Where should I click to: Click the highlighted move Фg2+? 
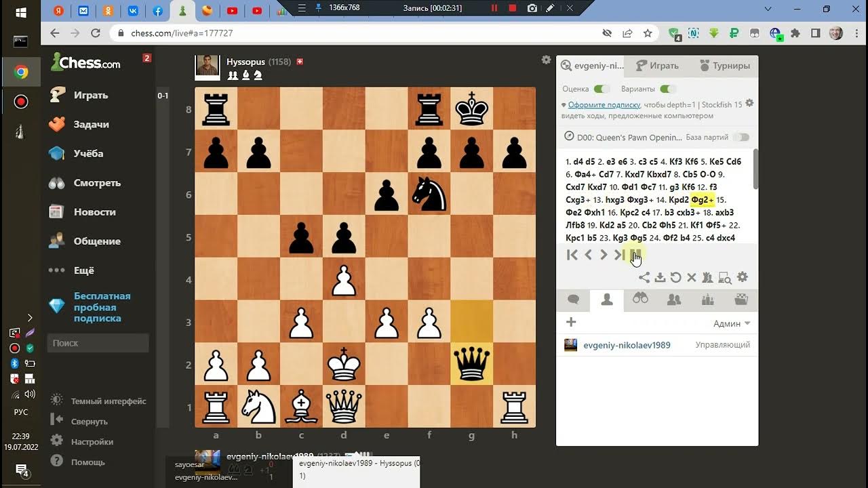click(703, 199)
